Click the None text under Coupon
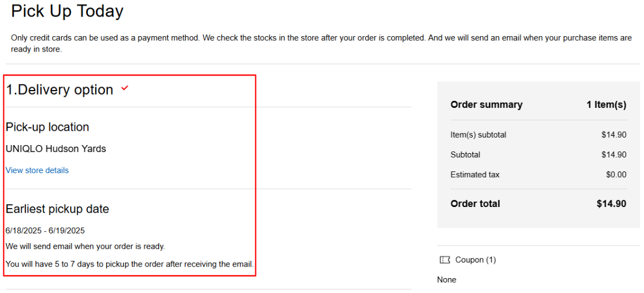 (x=447, y=280)
